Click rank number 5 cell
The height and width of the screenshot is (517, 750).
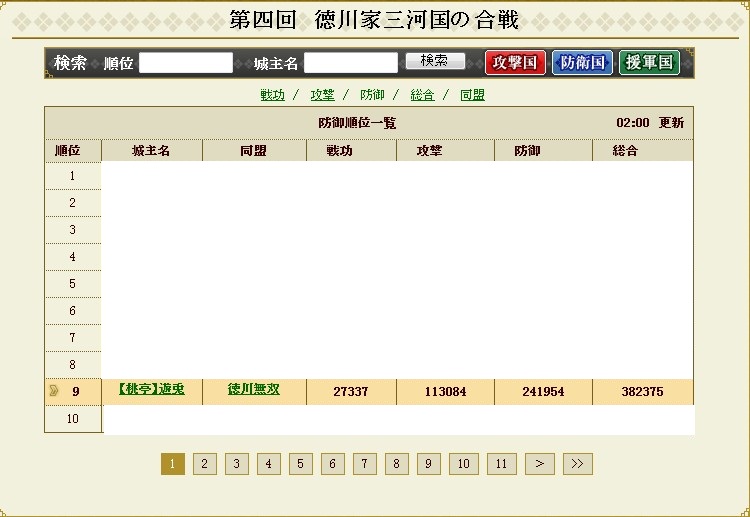[x=73, y=284]
